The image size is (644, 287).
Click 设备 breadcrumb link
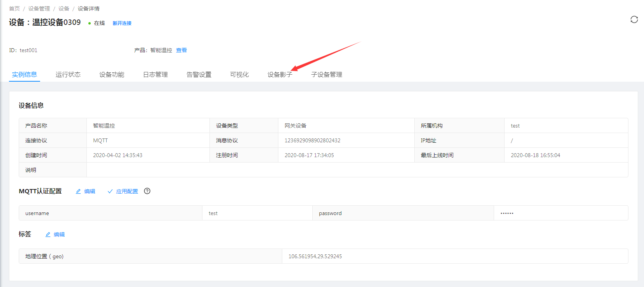tap(64, 9)
